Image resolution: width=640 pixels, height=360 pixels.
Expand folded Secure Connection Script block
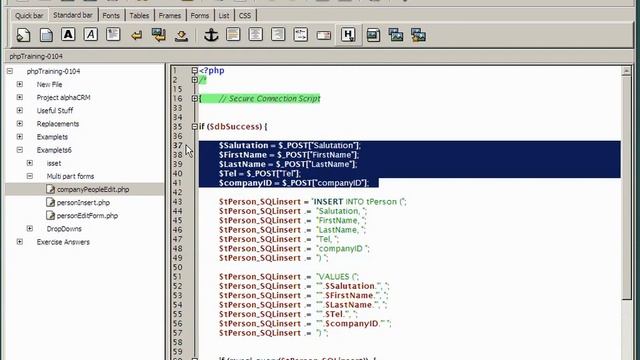pos(195,98)
